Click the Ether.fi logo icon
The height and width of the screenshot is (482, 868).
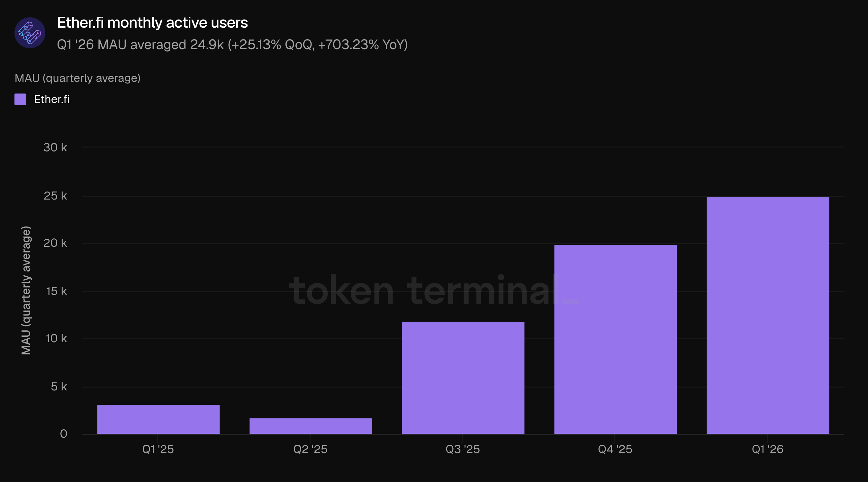30,33
